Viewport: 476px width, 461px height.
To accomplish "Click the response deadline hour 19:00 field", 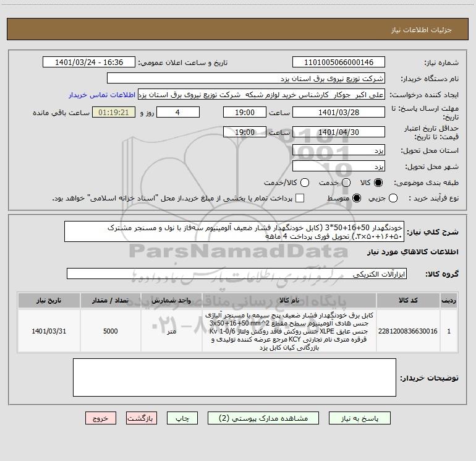I will pos(245,112).
